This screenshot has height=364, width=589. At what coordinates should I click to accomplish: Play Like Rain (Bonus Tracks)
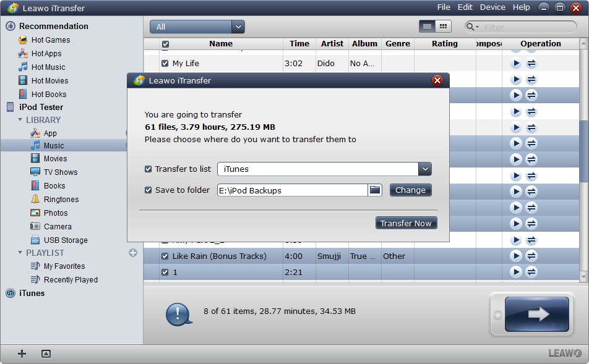coord(516,256)
